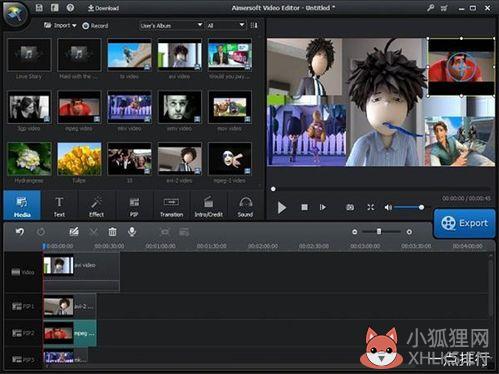This screenshot has height=374, width=499.
Task: Switch to the Sound tab
Action: (245, 205)
